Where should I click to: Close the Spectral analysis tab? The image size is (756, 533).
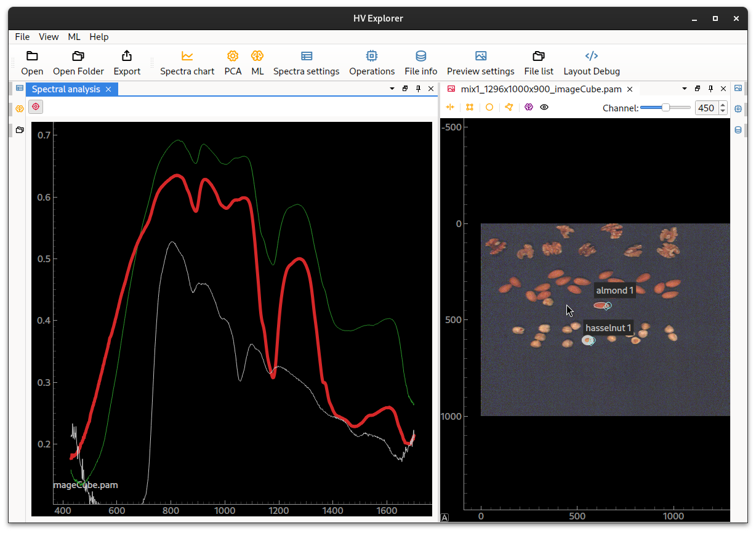click(x=108, y=89)
